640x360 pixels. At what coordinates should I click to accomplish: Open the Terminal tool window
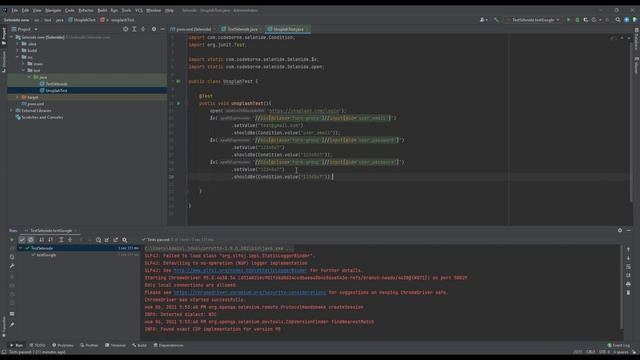(x=116, y=345)
